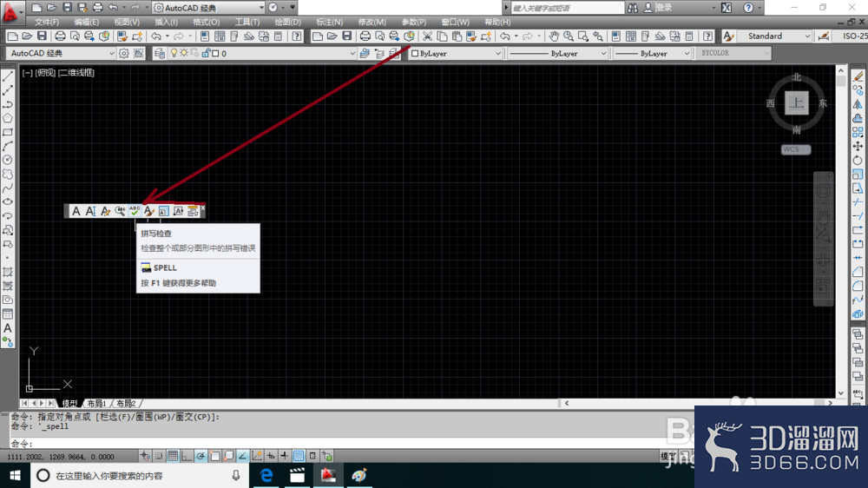This screenshot has height=488, width=868.
Task: Open the Standard text style dropdown
Action: (807, 36)
